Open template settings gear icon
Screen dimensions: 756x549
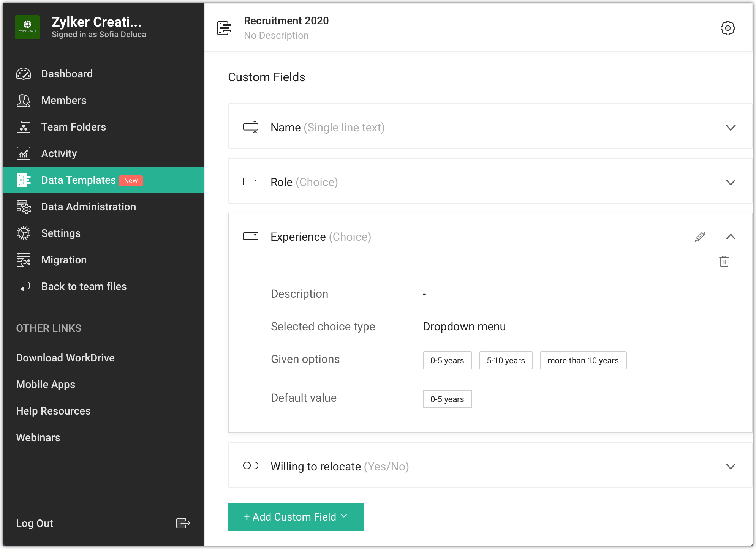tap(728, 28)
